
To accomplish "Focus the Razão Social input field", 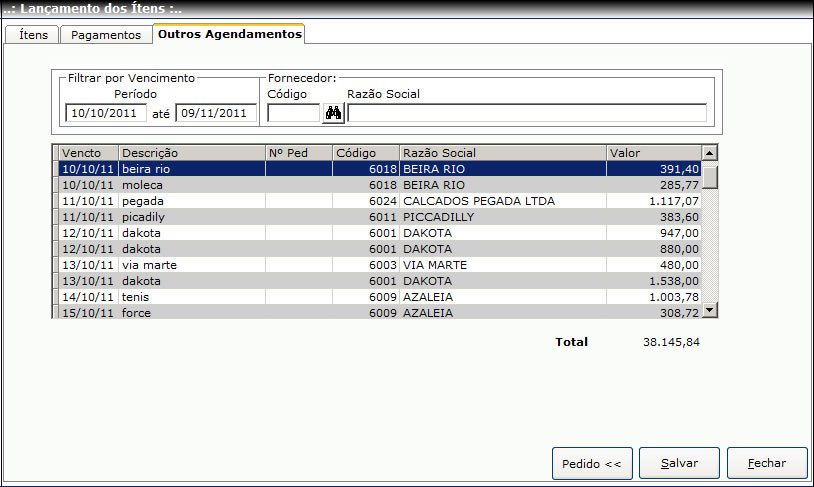I will (x=527, y=113).
